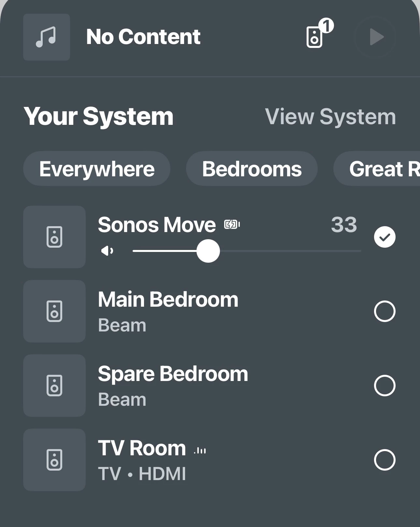Open the View System link

click(x=330, y=117)
